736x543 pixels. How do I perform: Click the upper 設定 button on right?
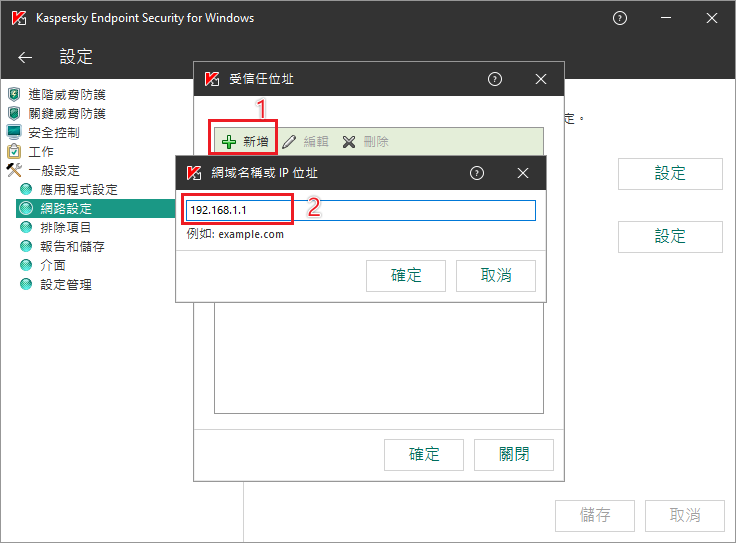[x=670, y=174]
